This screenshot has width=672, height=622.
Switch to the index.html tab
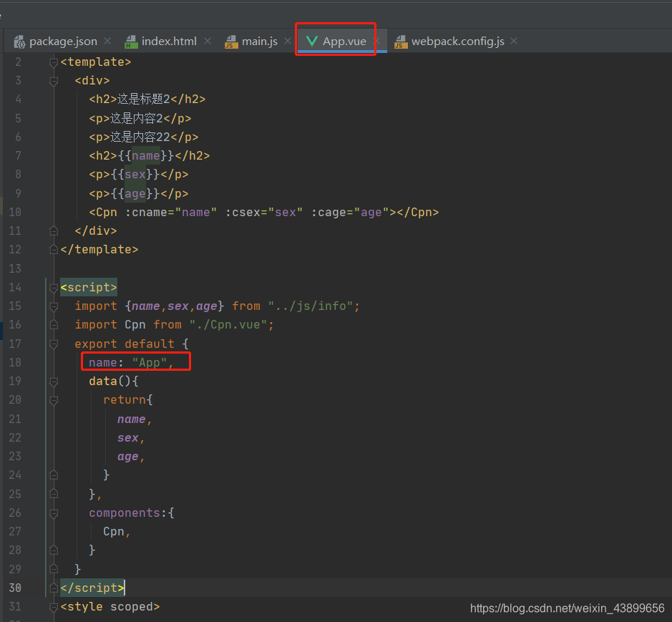(x=168, y=42)
